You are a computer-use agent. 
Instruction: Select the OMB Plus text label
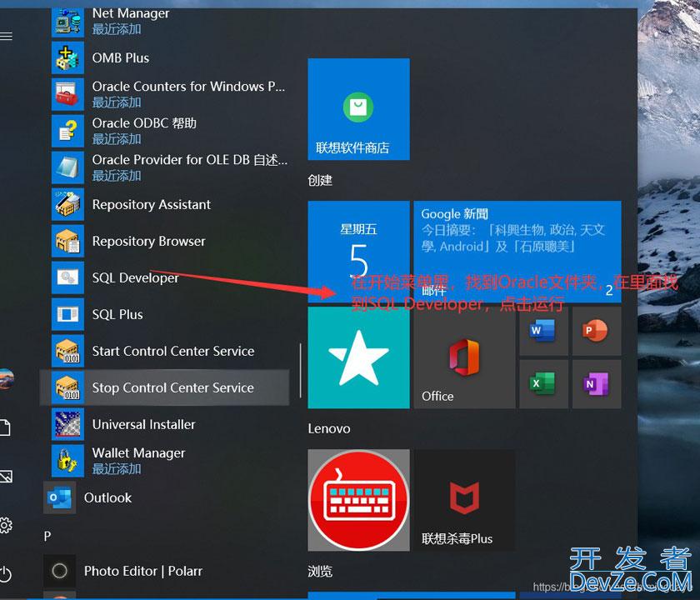(121, 58)
